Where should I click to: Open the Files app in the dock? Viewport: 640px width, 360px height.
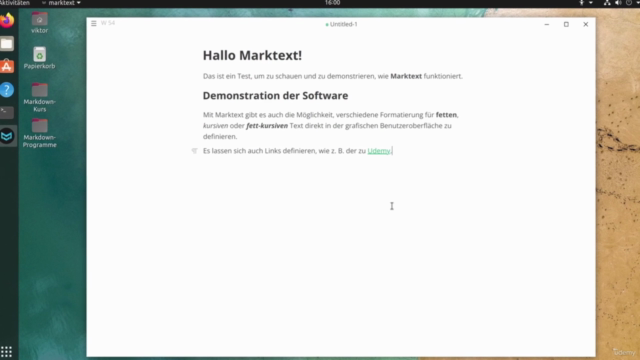point(7,43)
